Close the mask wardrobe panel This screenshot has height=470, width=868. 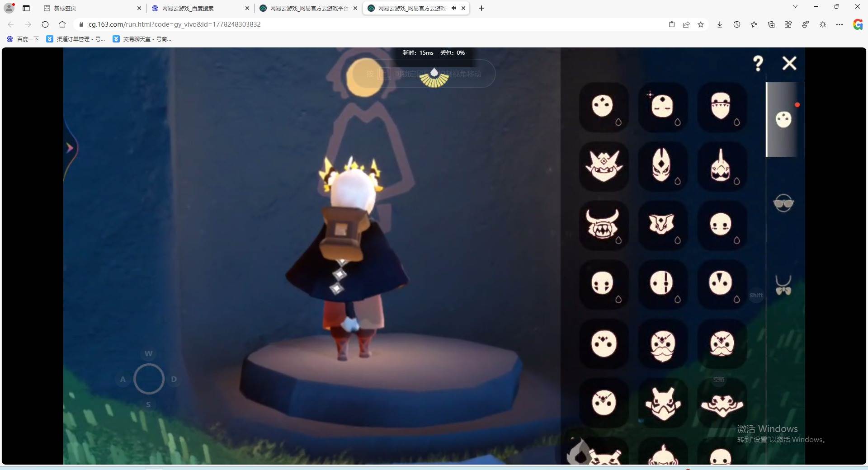tap(789, 63)
